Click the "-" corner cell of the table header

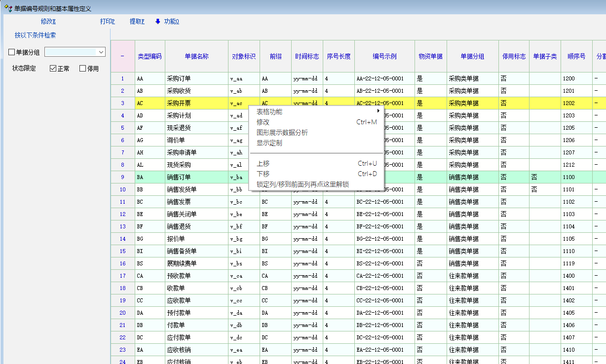[x=122, y=56]
